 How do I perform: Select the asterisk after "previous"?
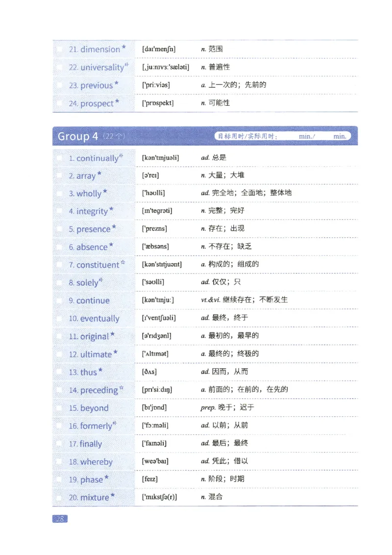pyautogui.click(x=118, y=82)
